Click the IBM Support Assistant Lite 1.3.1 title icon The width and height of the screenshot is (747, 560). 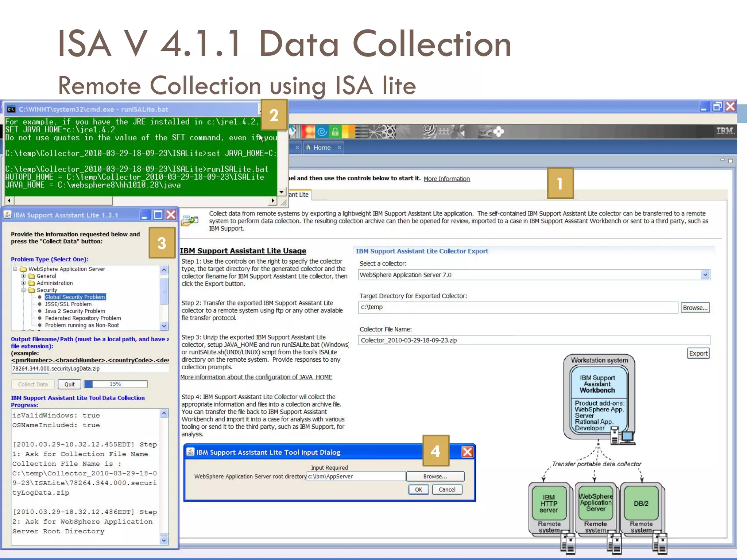(x=8, y=215)
